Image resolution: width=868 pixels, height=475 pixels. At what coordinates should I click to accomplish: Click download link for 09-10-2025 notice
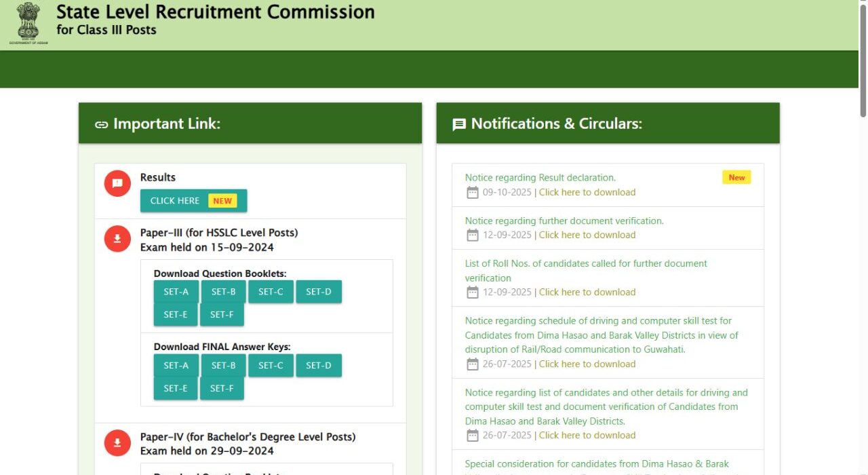coord(587,193)
